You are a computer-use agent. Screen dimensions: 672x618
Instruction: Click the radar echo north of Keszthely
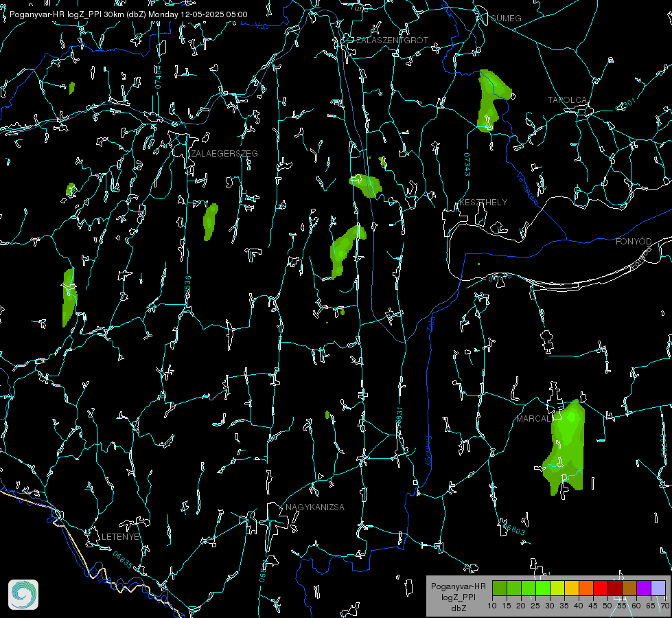click(491, 101)
